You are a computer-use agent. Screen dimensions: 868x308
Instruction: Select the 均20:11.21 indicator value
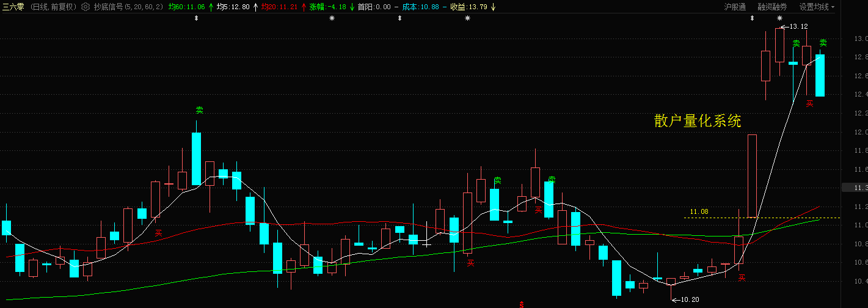(x=279, y=7)
